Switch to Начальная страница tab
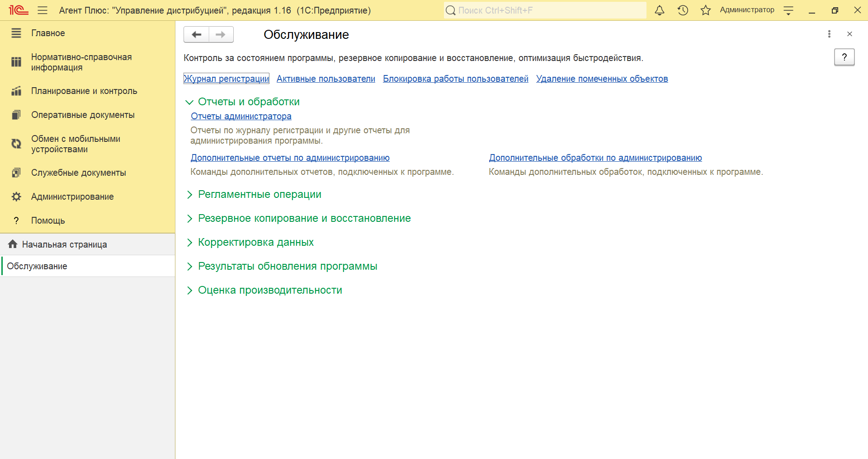 (x=88, y=244)
